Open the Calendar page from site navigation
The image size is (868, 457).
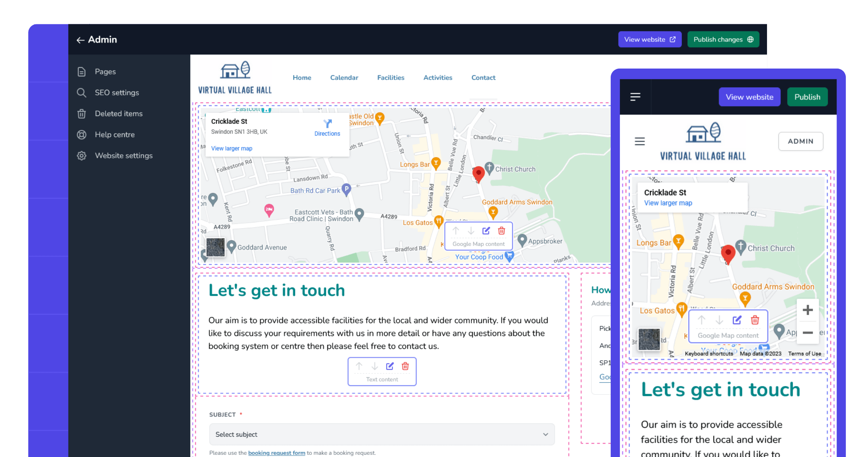point(344,77)
